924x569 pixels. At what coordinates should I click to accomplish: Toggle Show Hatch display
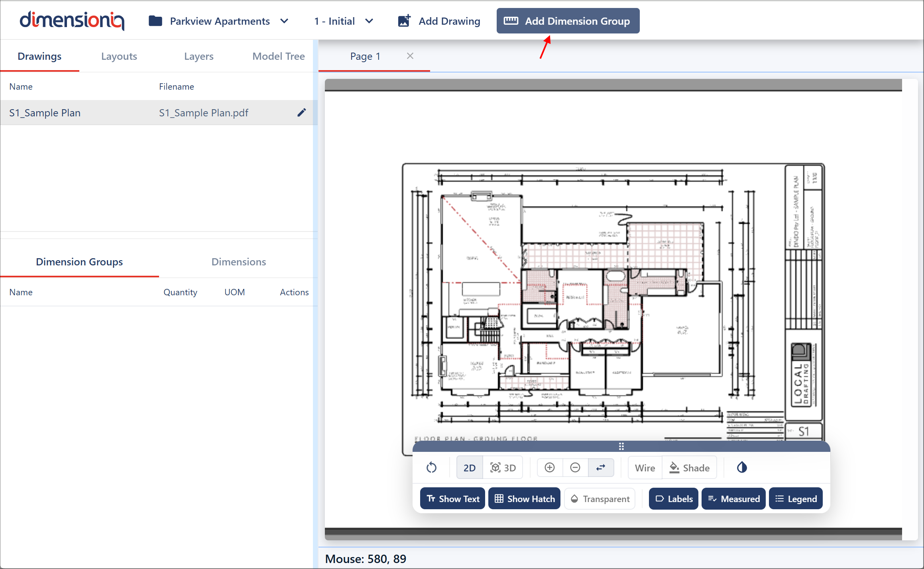pos(525,498)
